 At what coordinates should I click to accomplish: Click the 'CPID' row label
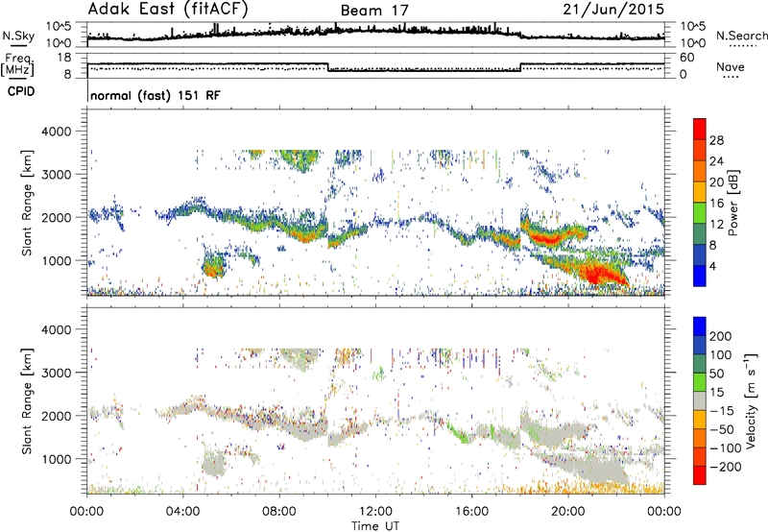point(21,91)
